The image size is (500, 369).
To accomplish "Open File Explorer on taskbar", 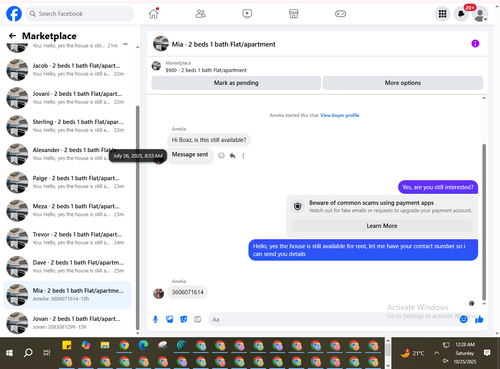I will (x=105, y=346).
